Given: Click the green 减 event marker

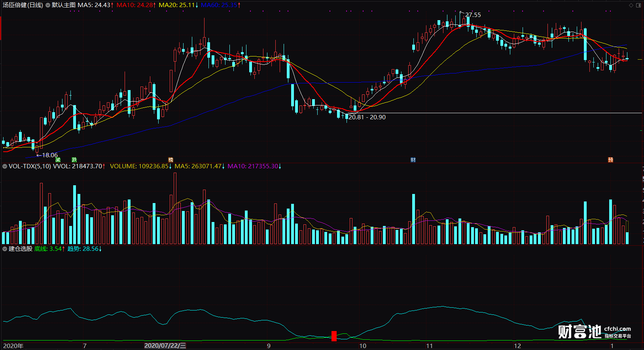Looking at the screenshot, I should pyautogui.click(x=58, y=160).
